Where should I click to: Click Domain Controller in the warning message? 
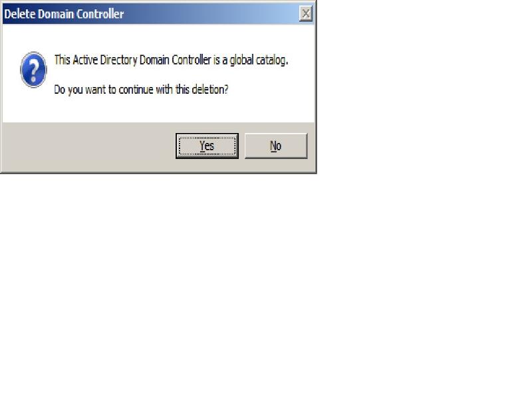[175, 60]
